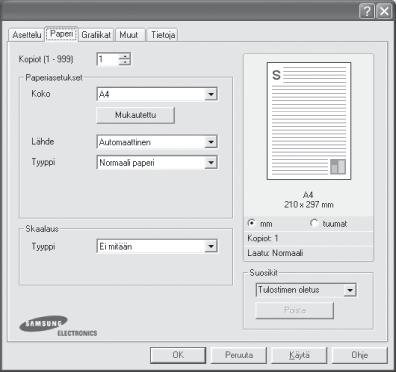
Task: Select the mm radio button
Action: (x=252, y=223)
